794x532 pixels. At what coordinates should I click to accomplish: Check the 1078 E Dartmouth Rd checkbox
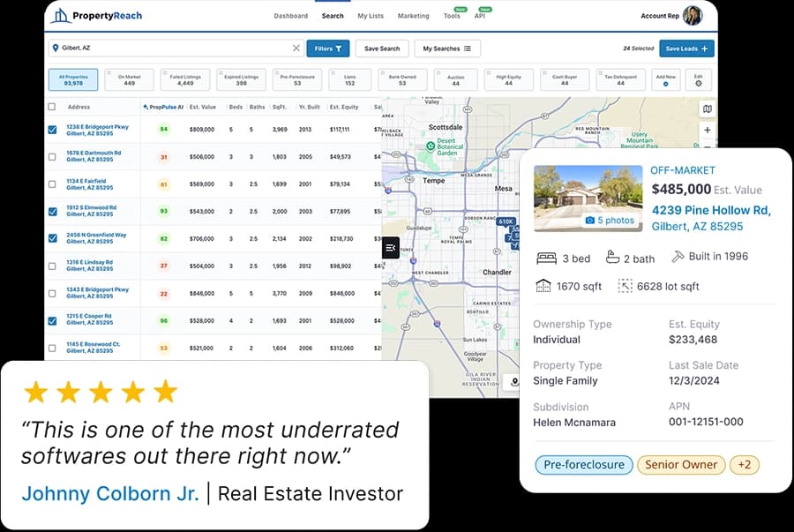point(52,157)
